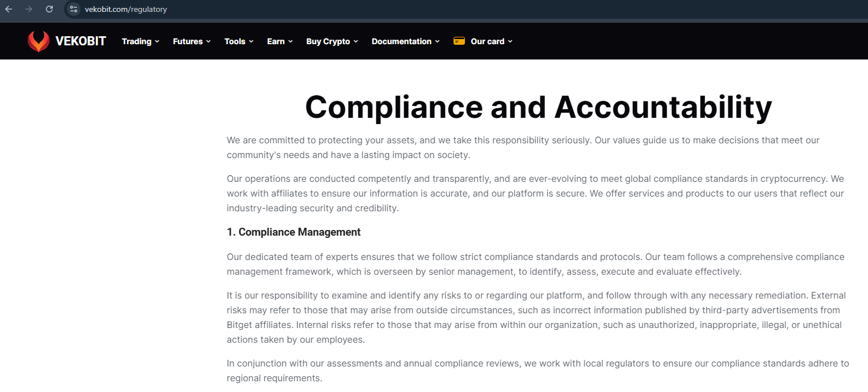Expand the Futures dropdown chevron

(208, 41)
